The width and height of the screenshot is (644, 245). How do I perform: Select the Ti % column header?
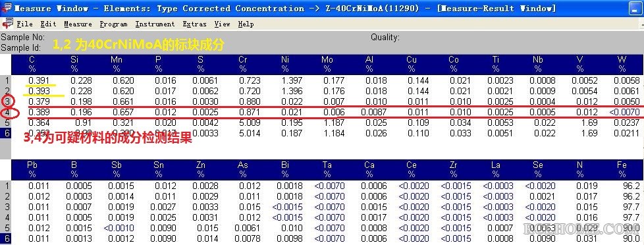coord(496,64)
